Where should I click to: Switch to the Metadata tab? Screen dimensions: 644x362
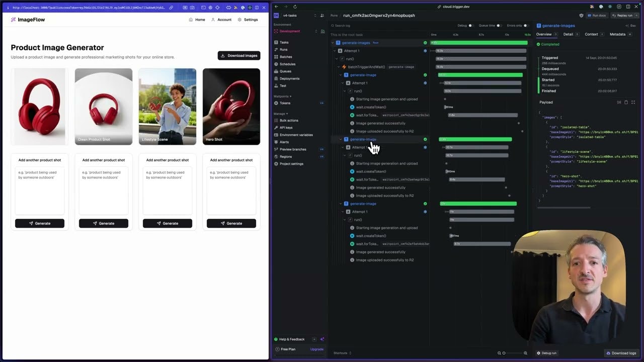(617, 34)
